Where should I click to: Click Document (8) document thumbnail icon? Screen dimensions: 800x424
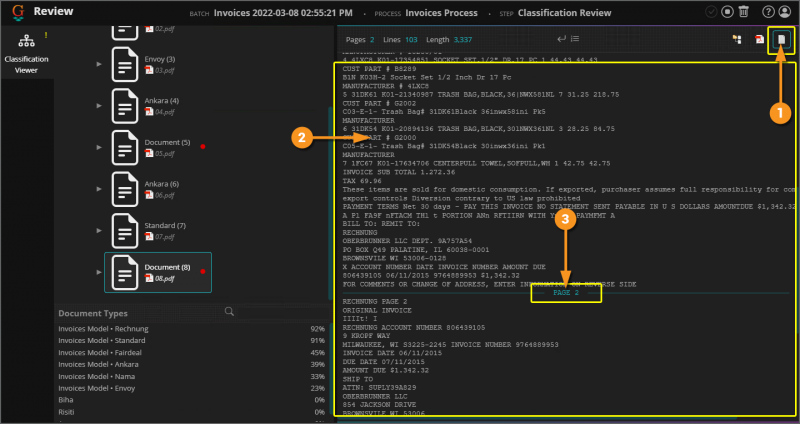pyautogui.click(x=125, y=272)
